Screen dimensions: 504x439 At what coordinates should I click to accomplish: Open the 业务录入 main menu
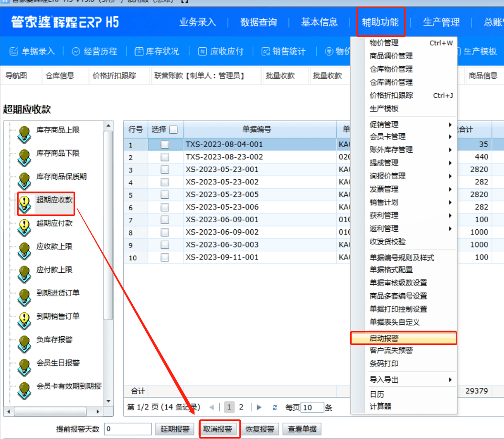coord(198,22)
